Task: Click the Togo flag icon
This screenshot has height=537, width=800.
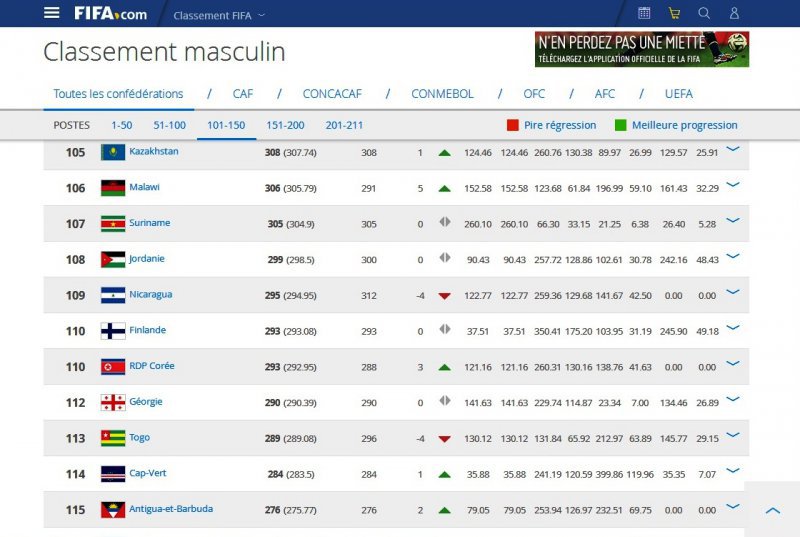Action: coord(113,438)
